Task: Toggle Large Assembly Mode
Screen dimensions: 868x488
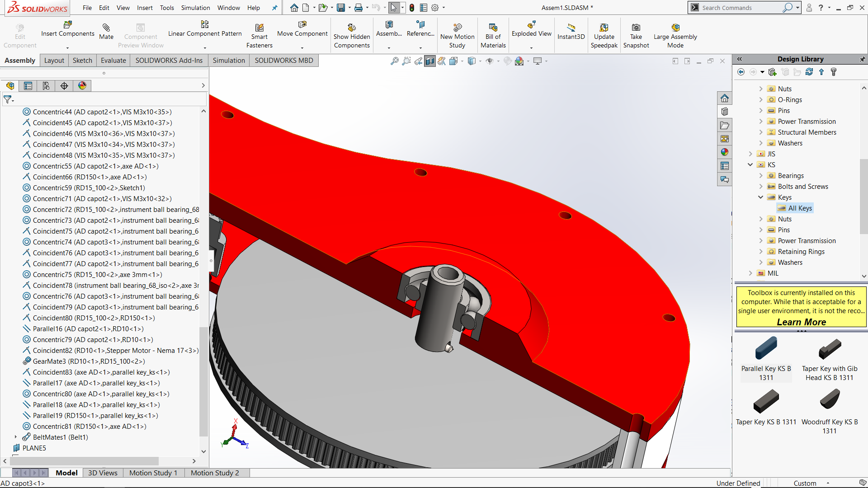Action: click(x=675, y=28)
